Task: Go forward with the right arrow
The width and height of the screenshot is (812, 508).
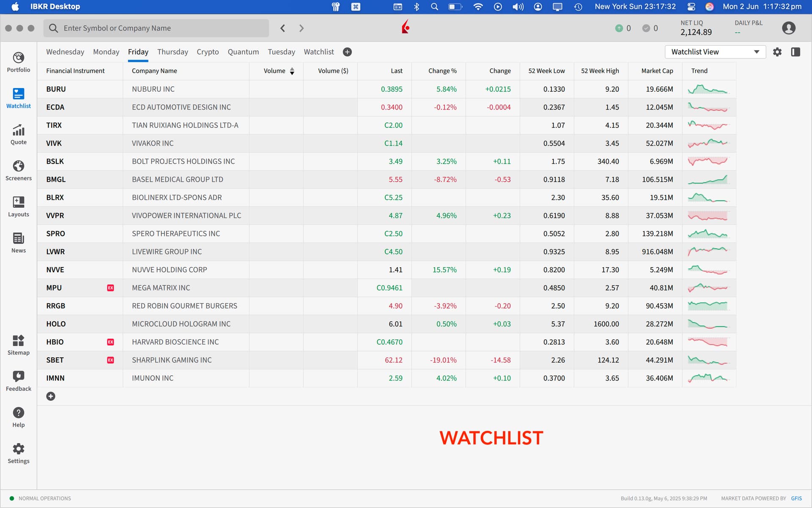Action: click(301, 28)
